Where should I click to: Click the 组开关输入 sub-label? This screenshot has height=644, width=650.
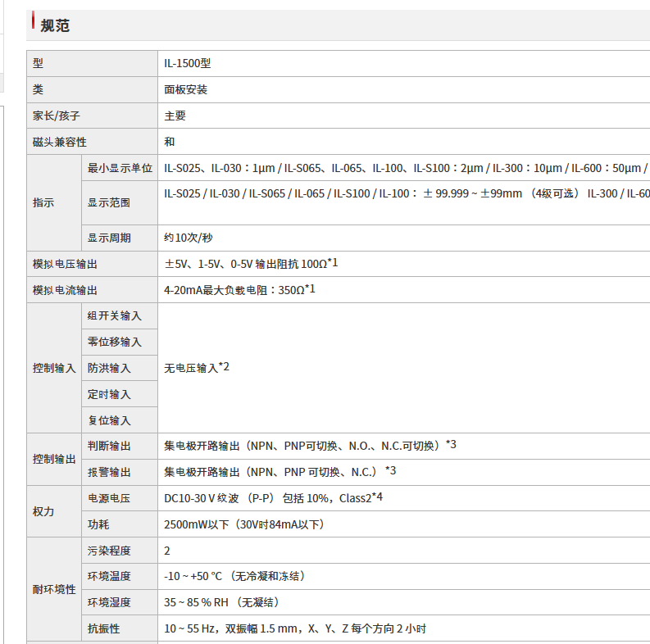coord(115,315)
